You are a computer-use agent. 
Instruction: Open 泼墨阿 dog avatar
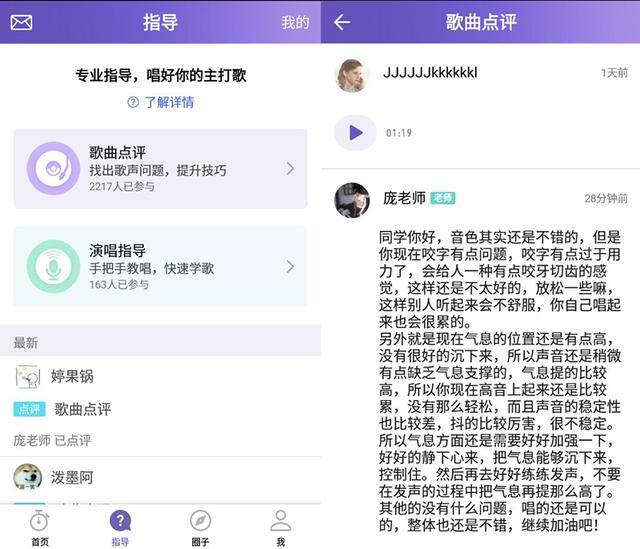tap(28, 477)
